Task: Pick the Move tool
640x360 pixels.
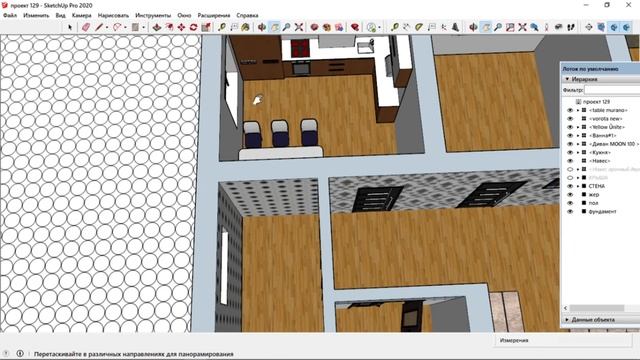Action: (181, 27)
